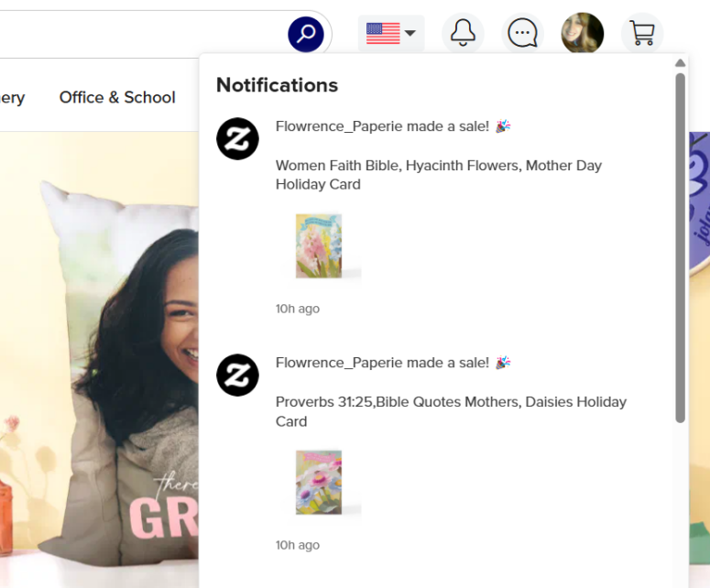Viewport: 710px width, 588px height.
Task: Click the blue search magnifier button
Action: tap(306, 35)
